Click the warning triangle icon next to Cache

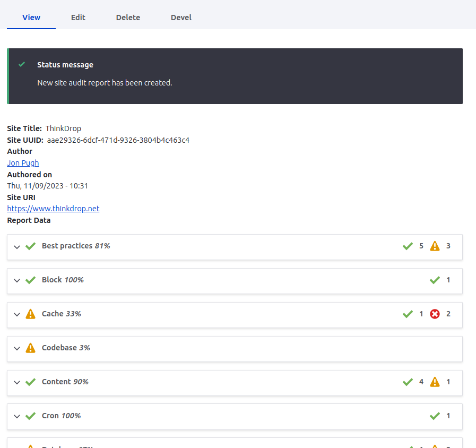(x=30, y=314)
